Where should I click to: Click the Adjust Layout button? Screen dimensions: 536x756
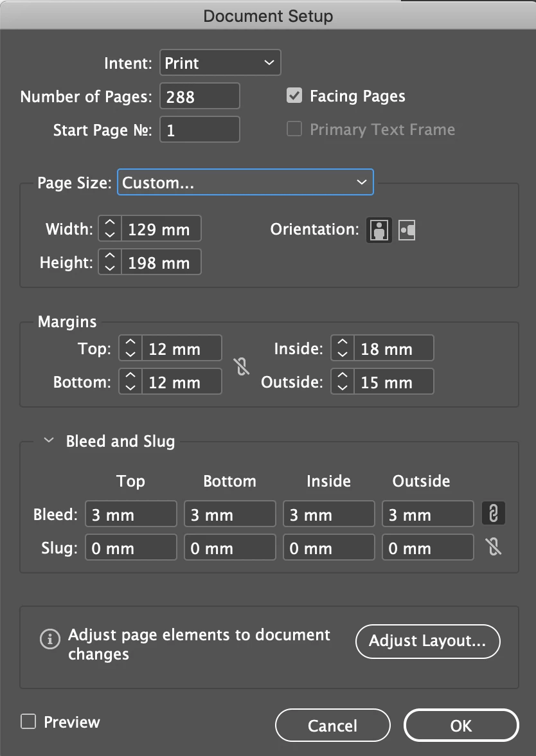tap(427, 641)
